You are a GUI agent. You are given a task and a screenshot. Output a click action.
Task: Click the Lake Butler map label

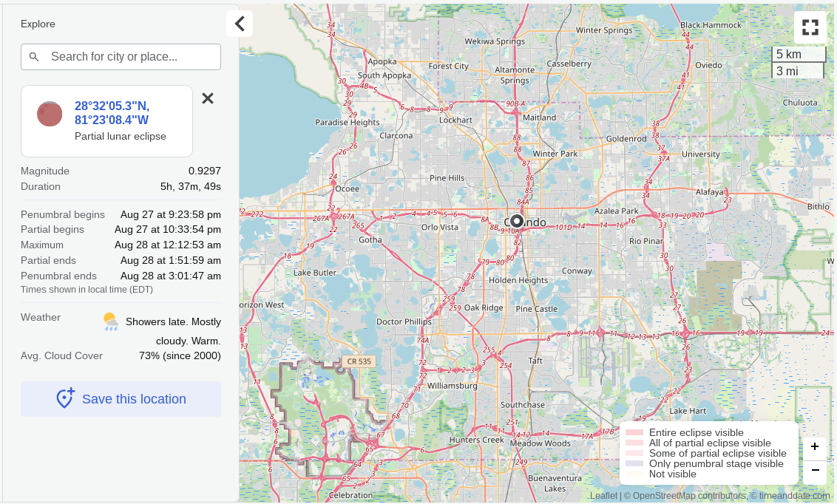[315, 273]
